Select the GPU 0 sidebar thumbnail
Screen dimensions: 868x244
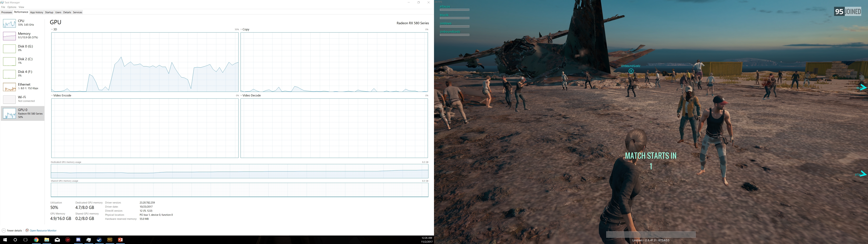tap(9, 113)
